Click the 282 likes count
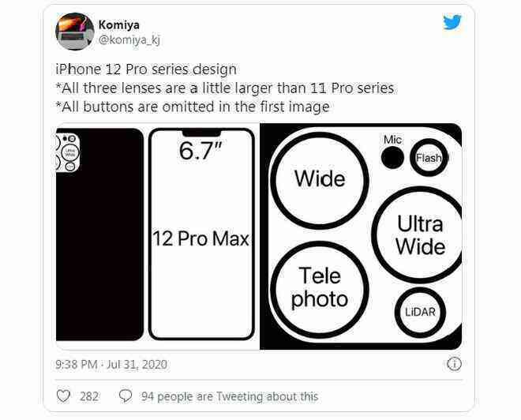Viewport: 521px width, 420px height. pos(89,396)
